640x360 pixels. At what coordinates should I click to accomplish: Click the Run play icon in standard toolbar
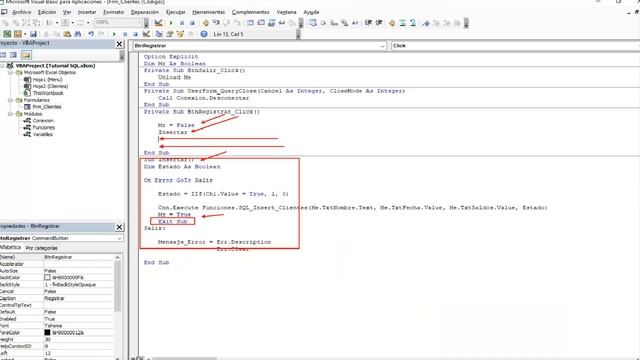pos(114,34)
